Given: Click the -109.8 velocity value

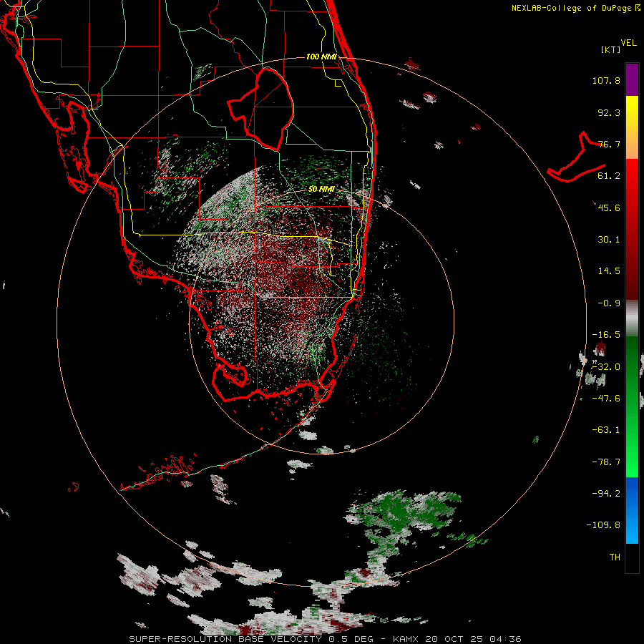Looking at the screenshot, I should 603,525.
